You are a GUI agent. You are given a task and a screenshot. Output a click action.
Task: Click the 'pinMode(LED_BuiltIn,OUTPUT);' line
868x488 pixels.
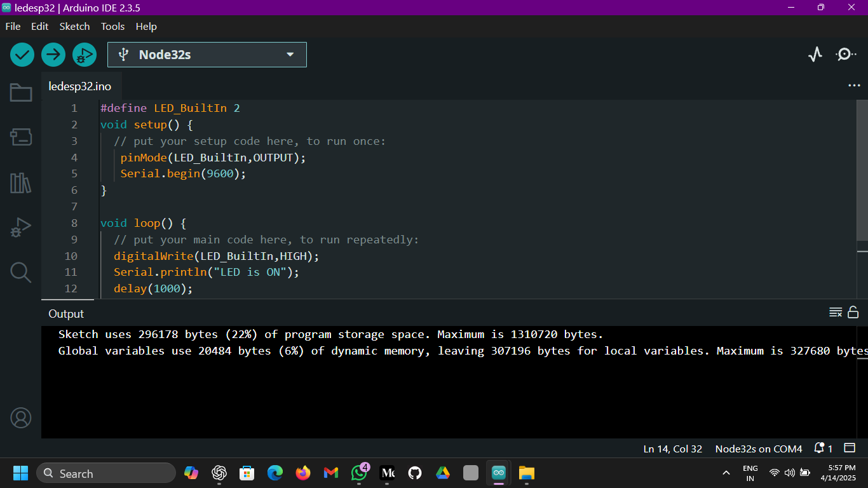tap(213, 158)
